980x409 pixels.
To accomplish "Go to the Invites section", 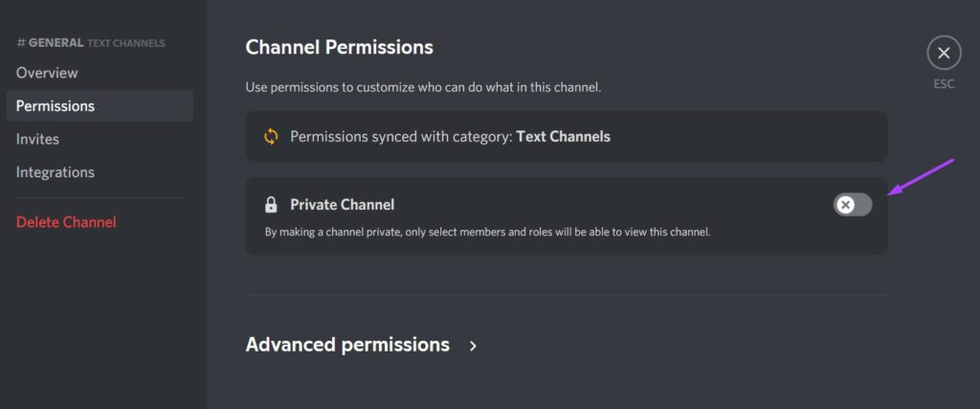I will [x=37, y=139].
